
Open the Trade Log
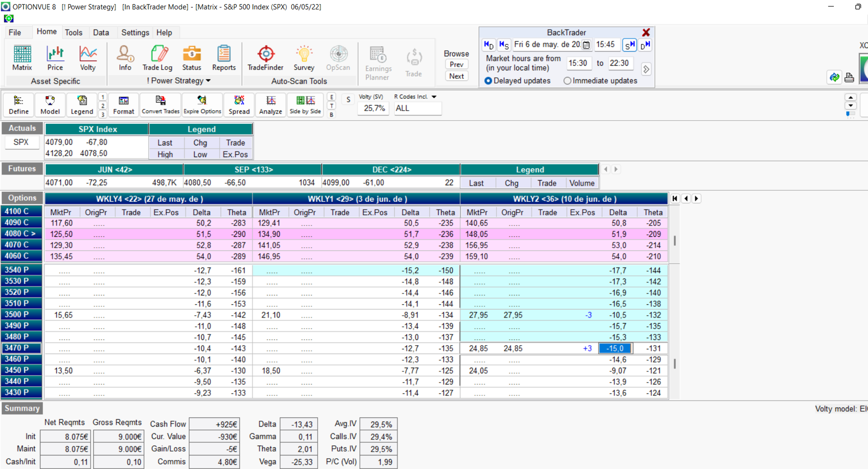point(157,58)
